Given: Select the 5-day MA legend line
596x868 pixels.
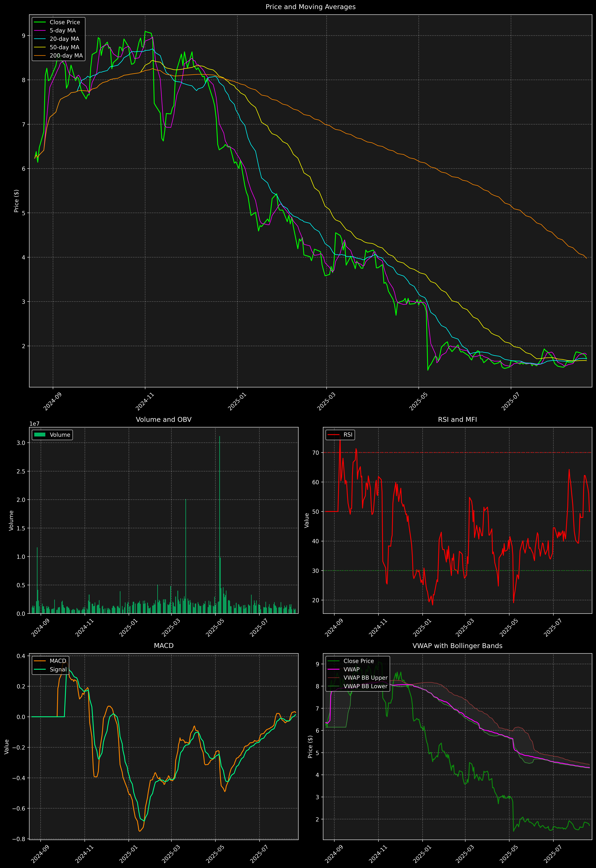Looking at the screenshot, I should tap(40, 31).
